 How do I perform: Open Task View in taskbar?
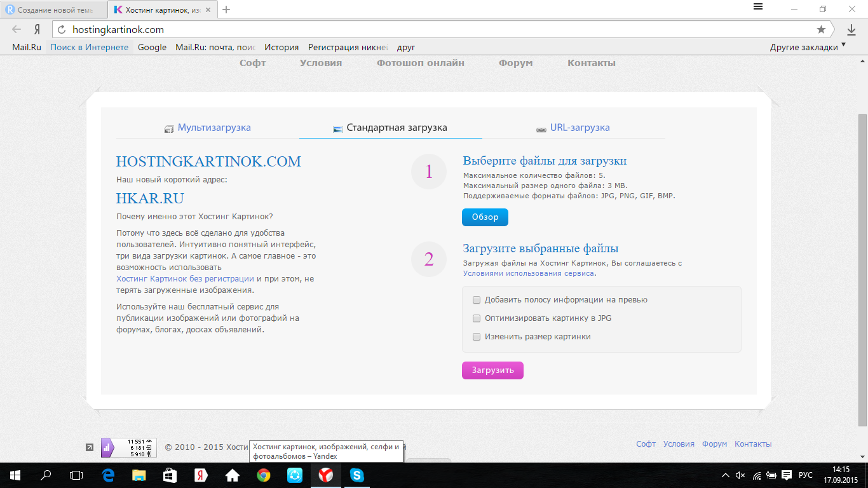coord(76,475)
